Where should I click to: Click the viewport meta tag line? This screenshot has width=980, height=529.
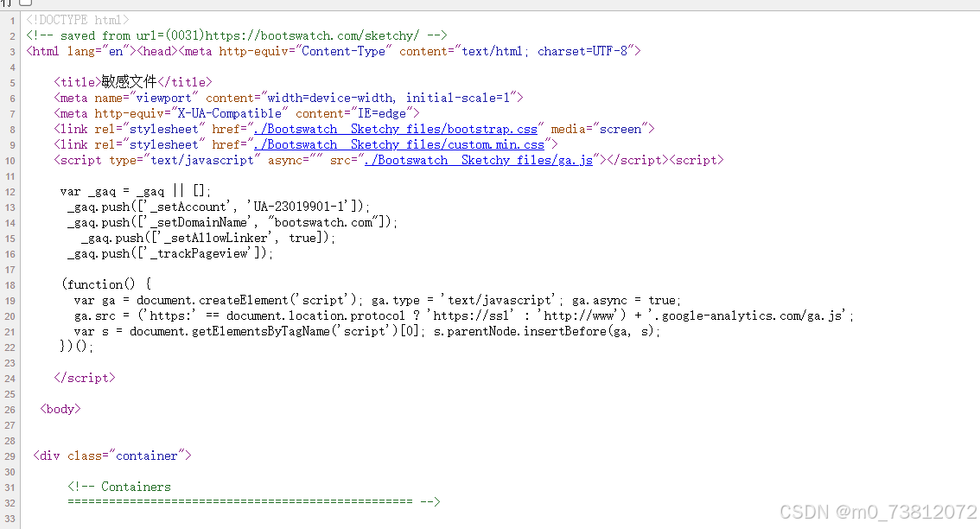coord(289,99)
